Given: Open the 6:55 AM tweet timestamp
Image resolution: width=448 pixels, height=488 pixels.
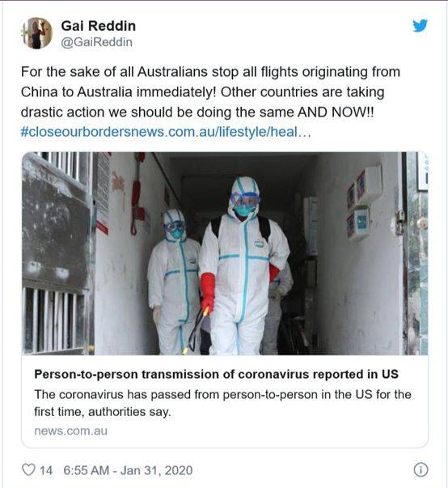Looking at the screenshot, I should 86,470.
